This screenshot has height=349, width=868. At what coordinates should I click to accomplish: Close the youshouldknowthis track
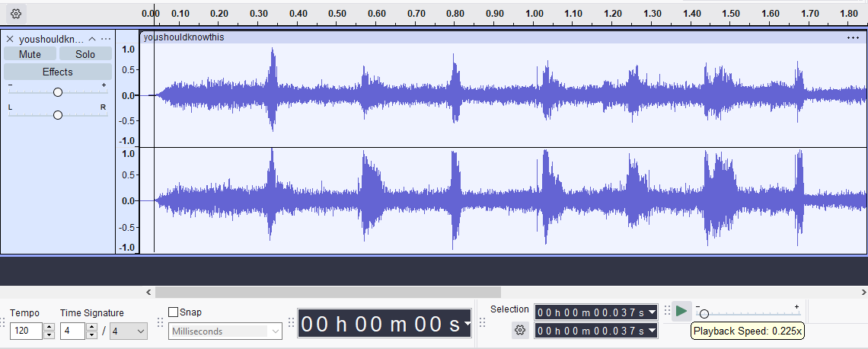coord(9,39)
